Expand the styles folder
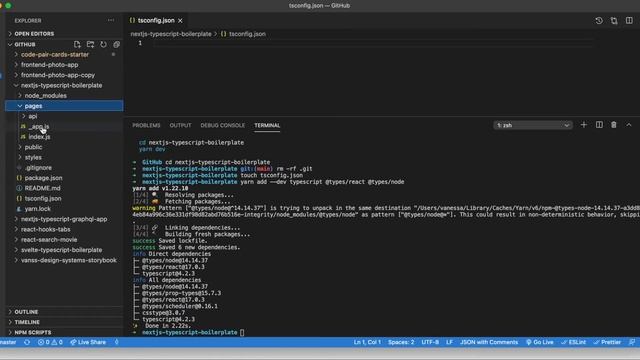 coord(33,157)
